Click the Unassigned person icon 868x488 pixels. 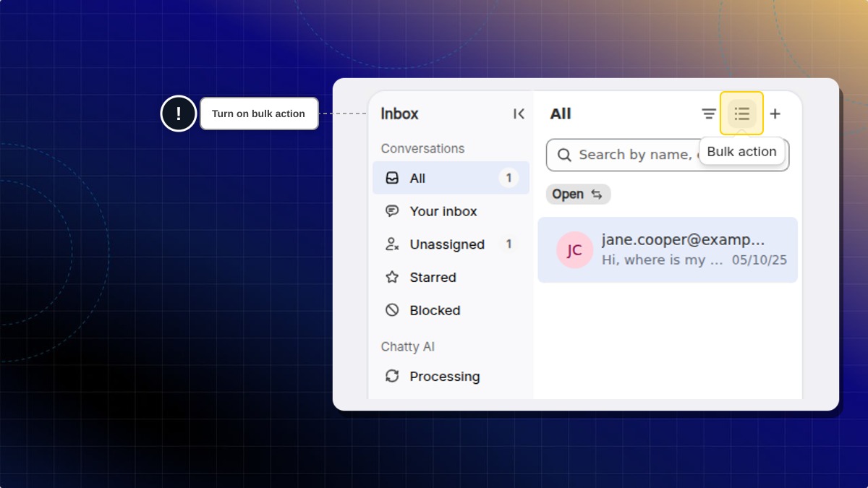pyautogui.click(x=392, y=244)
